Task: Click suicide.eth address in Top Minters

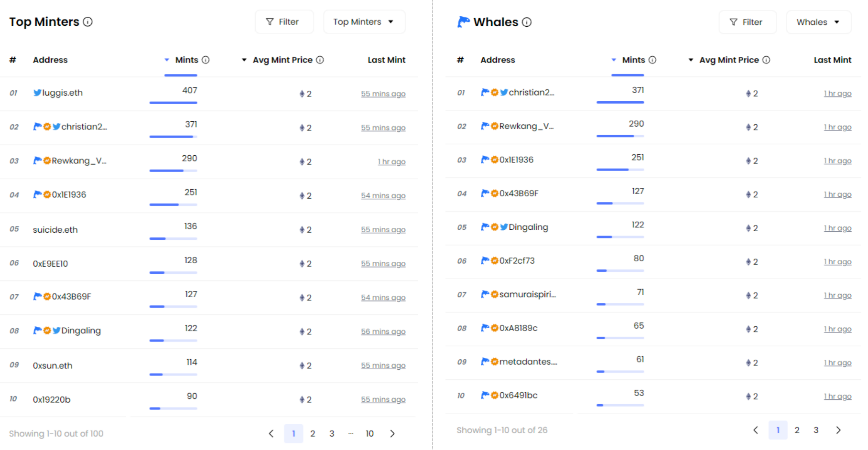Action: (55, 230)
